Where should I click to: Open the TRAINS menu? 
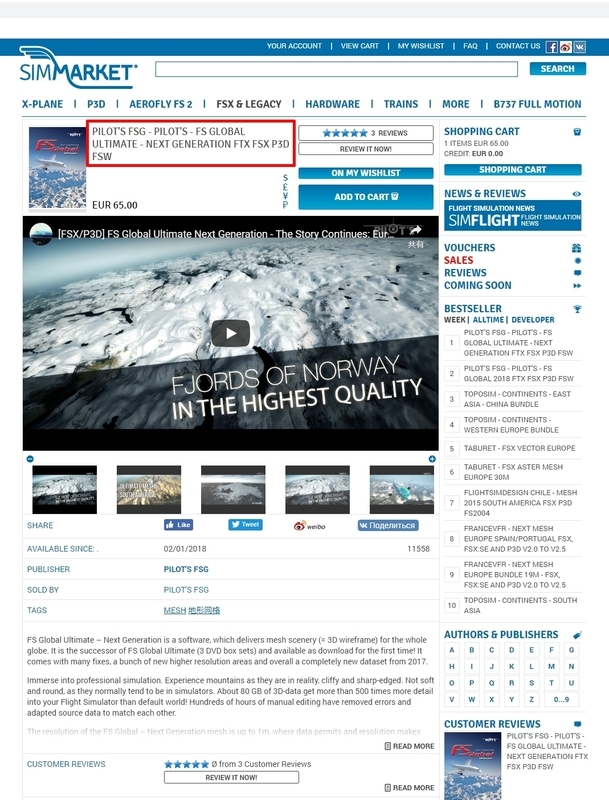pyautogui.click(x=401, y=104)
